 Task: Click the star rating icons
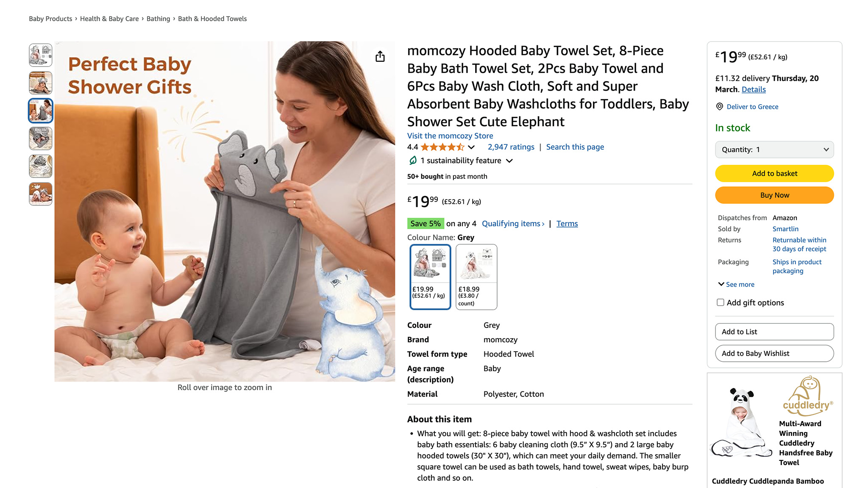point(442,147)
